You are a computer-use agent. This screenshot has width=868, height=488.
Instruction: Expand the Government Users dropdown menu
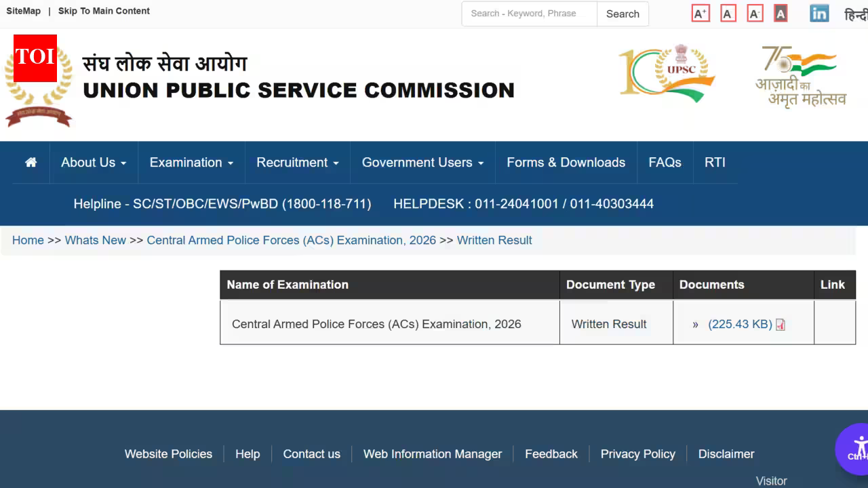[422, 163]
